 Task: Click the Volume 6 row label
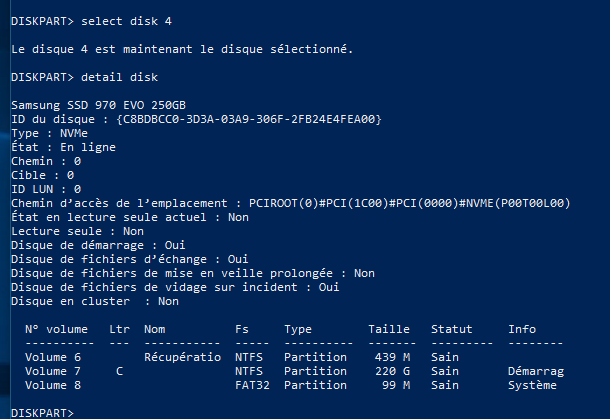(x=53, y=357)
